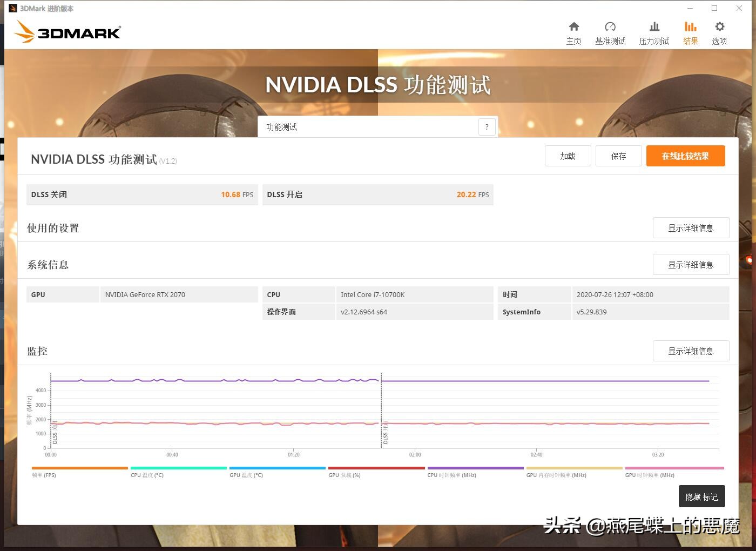Click 加载 to load a result
The image size is (756, 551).
[568, 156]
